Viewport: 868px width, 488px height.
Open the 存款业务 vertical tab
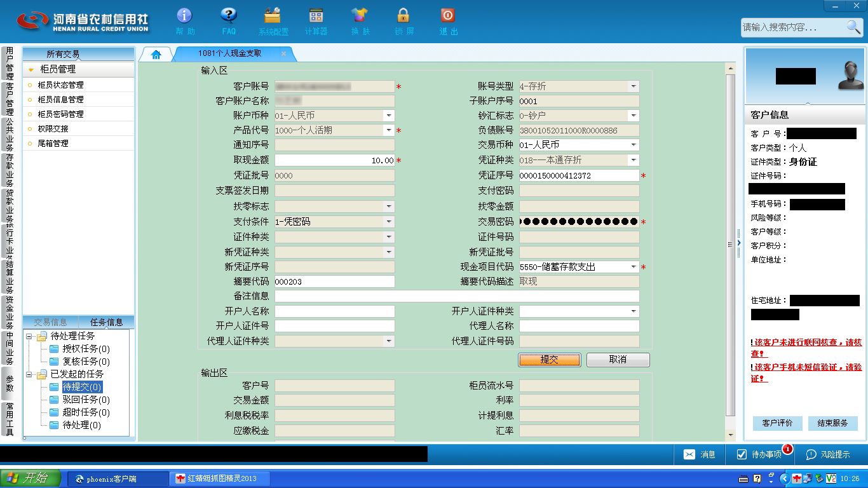pyautogui.click(x=10, y=170)
